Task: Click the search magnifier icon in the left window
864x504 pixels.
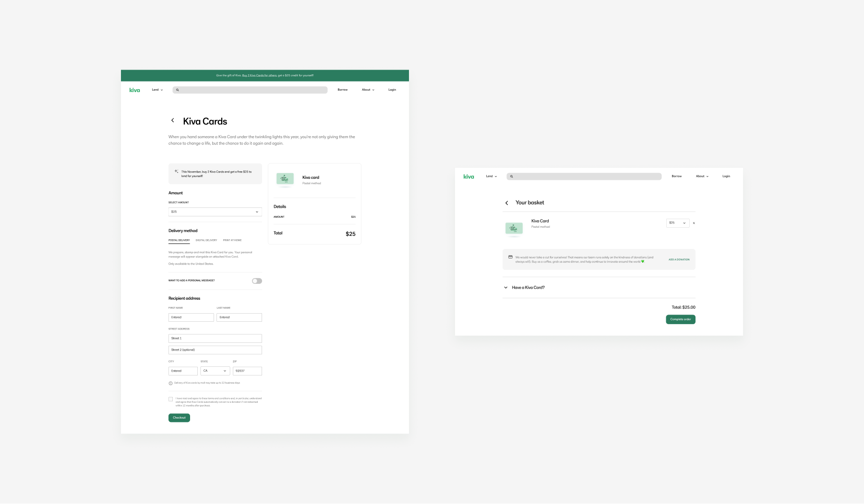Action: click(x=177, y=90)
